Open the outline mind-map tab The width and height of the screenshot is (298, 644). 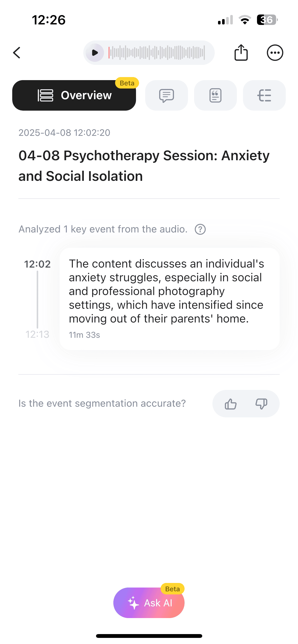tap(264, 95)
